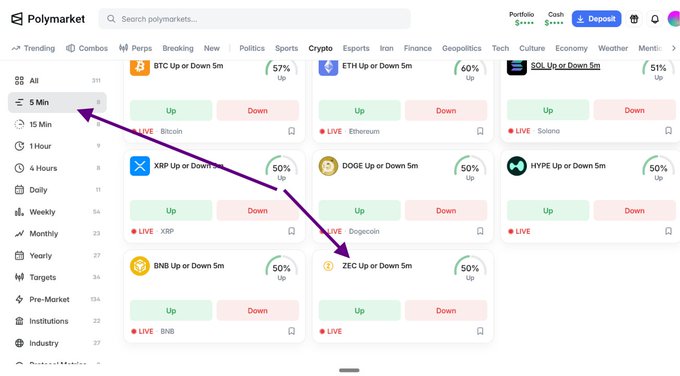Bookmark the DOGE Up or Down market
Viewport: 680px width, 376px height.
480,231
